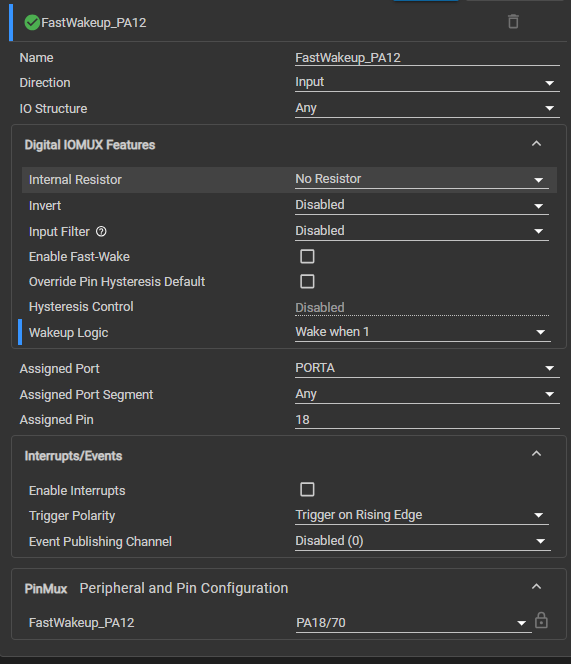This screenshot has height=664, width=571.
Task: Toggle the PinMux lock icon
Action: pyautogui.click(x=541, y=620)
